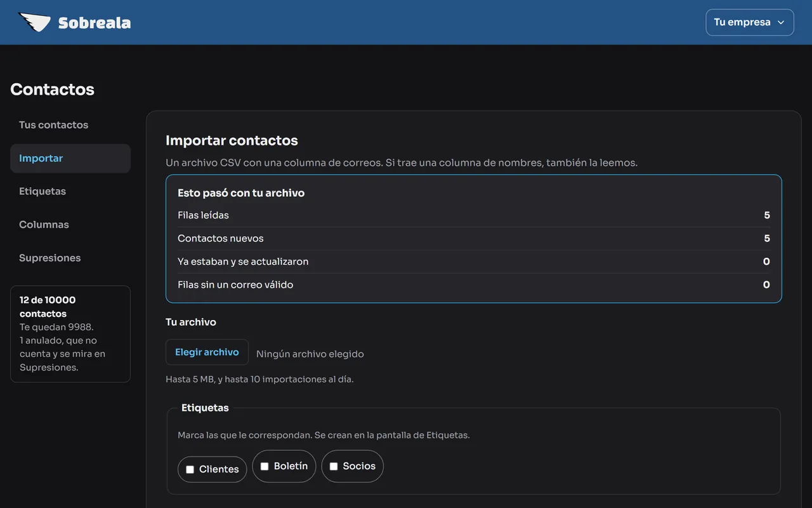812x508 pixels.
Task: Click the Sobreala wing logo icon
Action: tap(34, 22)
